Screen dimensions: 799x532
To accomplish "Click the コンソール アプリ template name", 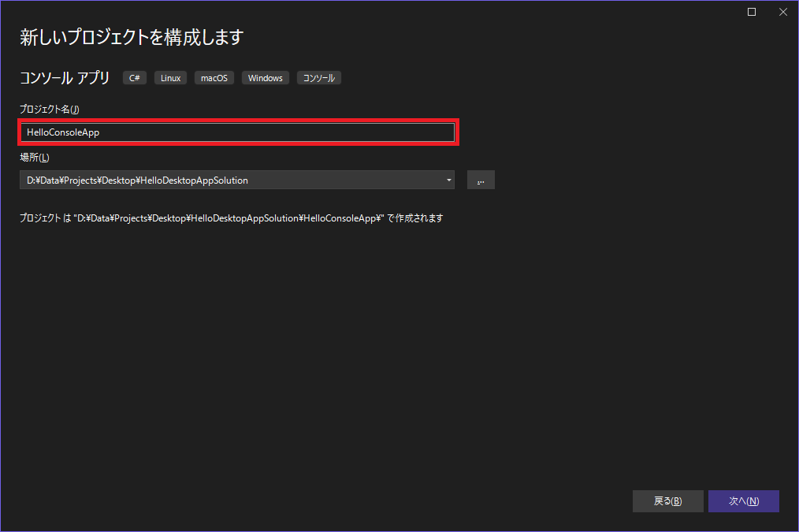I will 65,78.
